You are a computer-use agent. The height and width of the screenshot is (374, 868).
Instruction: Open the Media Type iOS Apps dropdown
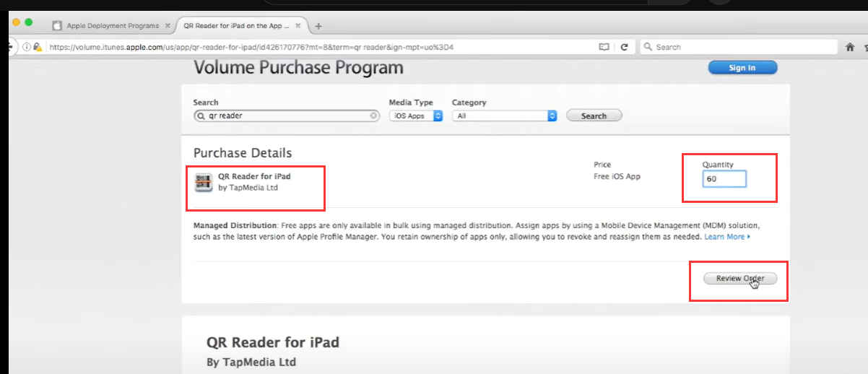click(416, 116)
